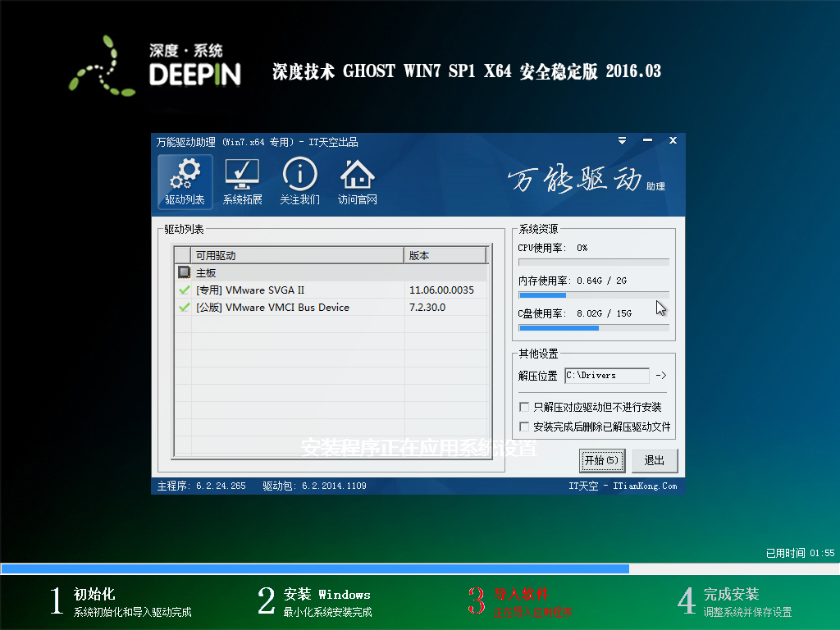
Task: Enable 只解压对应驱动但不进行安装 checkbox
Action: [x=524, y=407]
